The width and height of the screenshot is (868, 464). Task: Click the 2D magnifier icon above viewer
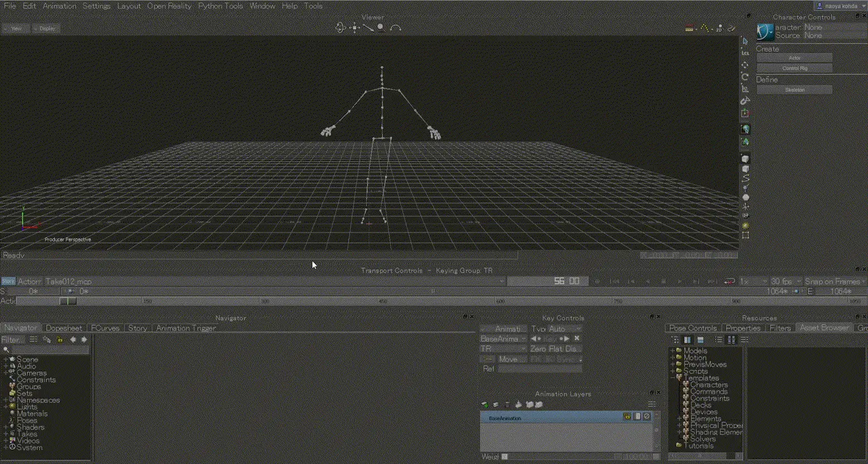(x=719, y=28)
